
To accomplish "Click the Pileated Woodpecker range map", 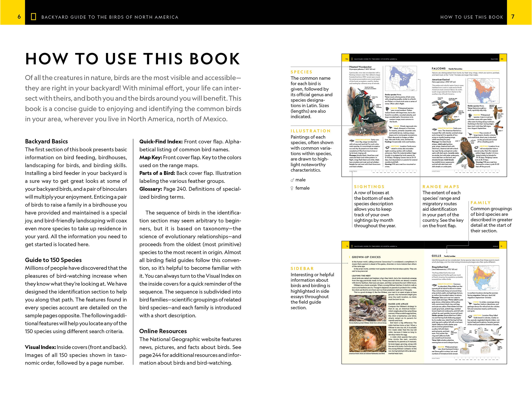I will point(401,79).
